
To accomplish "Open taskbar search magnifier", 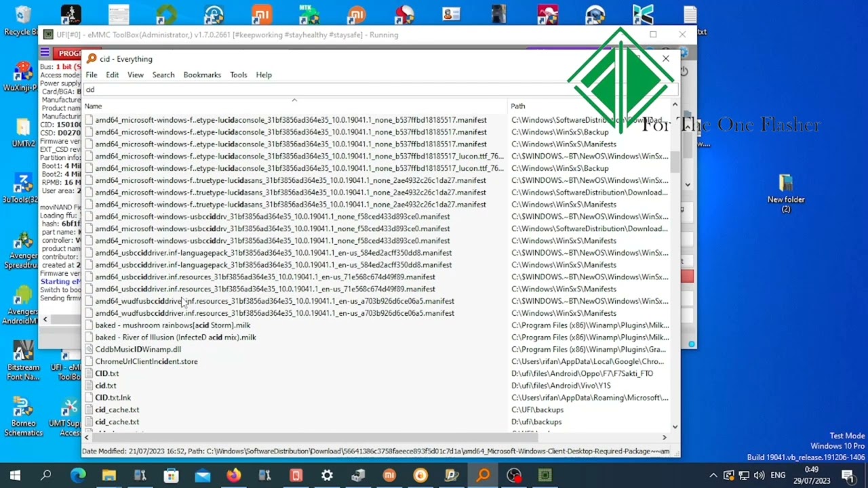I will [x=46, y=475].
